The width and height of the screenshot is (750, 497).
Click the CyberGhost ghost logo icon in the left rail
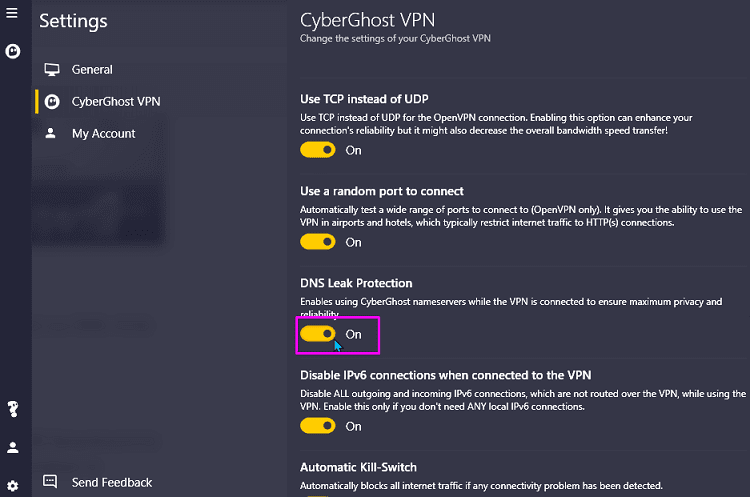coord(13,51)
